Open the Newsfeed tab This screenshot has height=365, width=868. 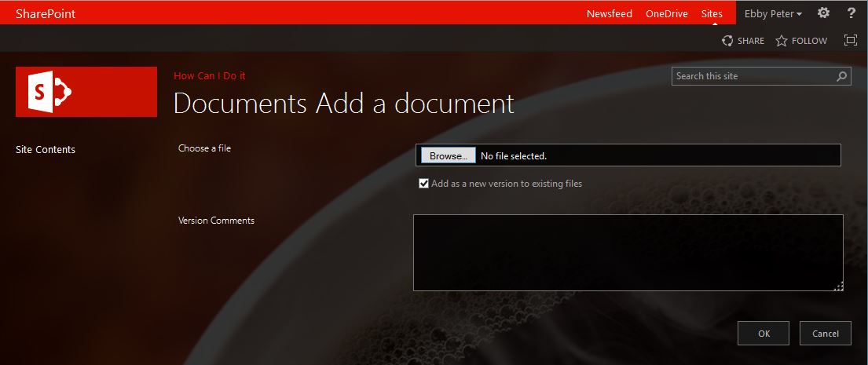click(x=609, y=14)
